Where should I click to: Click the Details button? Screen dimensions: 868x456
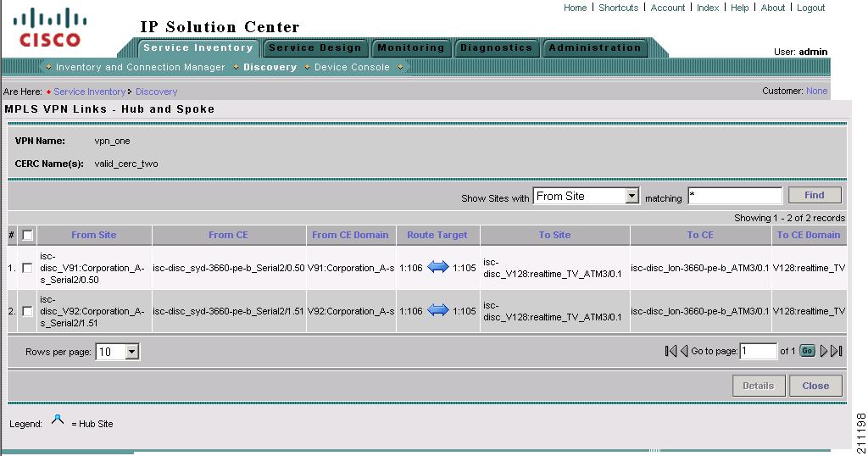[x=759, y=386]
